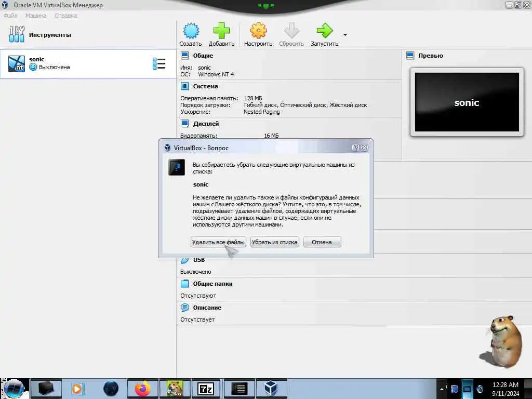
Task: Click the Удалить все файлы button
Action: click(218, 242)
